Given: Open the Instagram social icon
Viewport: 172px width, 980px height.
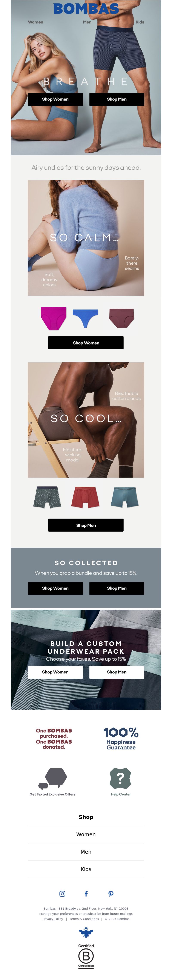Looking at the screenshot, I should pyautogui.click(x=62, y=894).
